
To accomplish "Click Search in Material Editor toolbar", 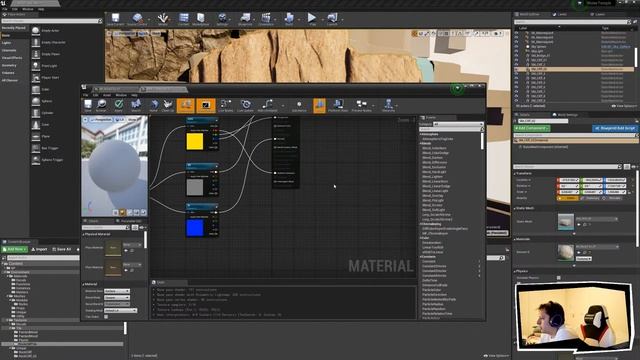I will (x=136, y=105).
